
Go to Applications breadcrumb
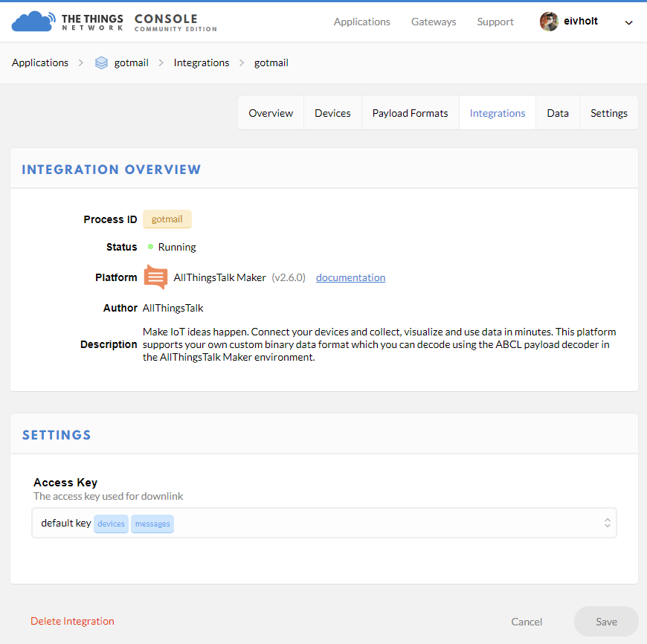click(40, 62)
